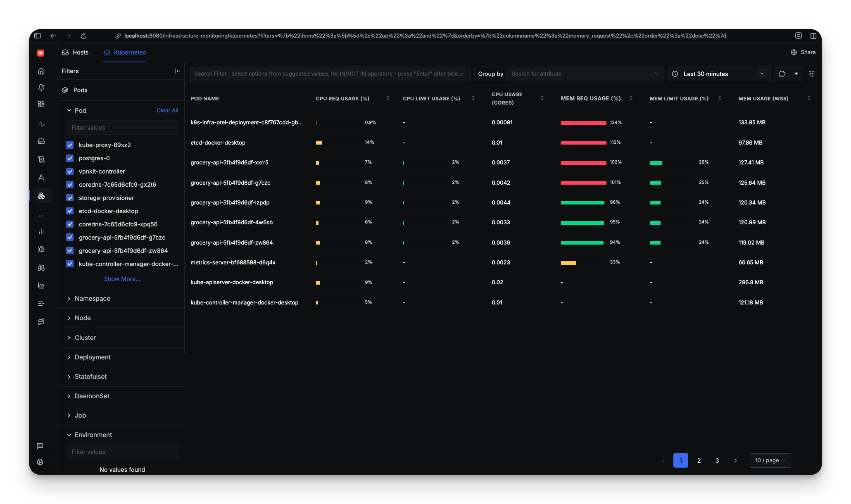The width and height of the screenshot is (851, 504).
Task: Toggle the storage-provisioner checkbox off
Action: coord(70,198)
